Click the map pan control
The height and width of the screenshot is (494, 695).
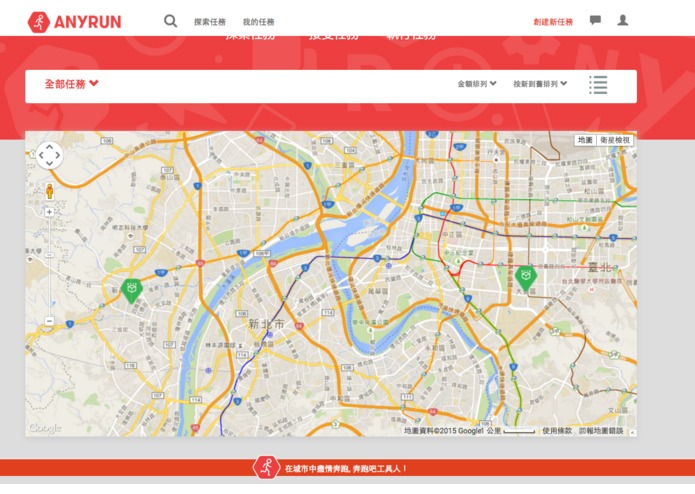click(x=49, y=155)
